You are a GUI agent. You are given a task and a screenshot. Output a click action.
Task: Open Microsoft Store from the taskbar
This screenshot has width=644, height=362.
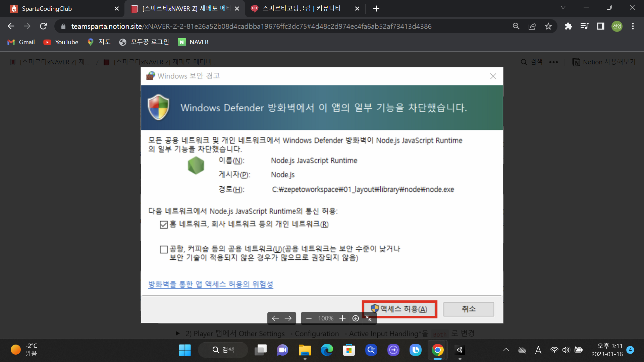[x=349, y=350]
